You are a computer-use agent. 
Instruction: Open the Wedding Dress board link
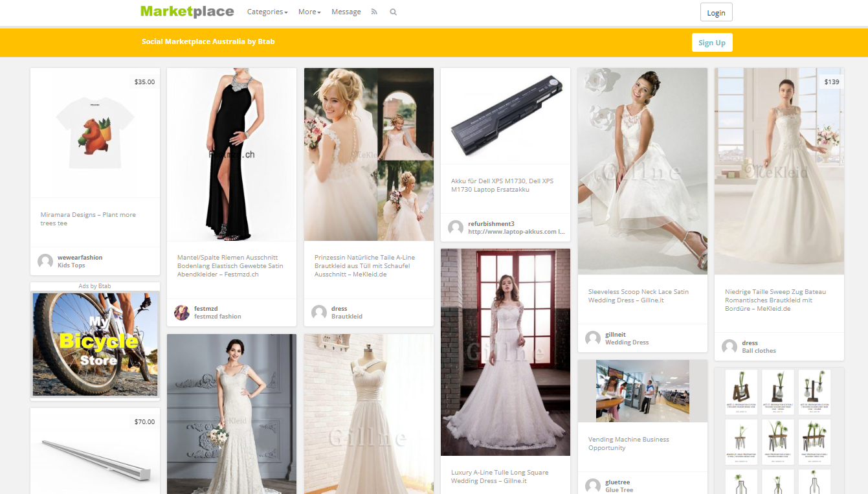coord(627,342)
